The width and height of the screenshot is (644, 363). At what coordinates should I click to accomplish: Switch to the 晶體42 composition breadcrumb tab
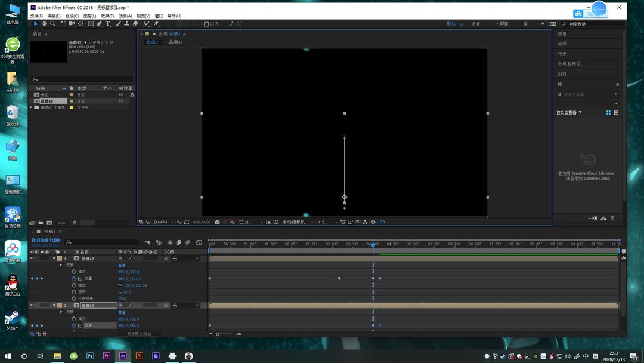tap(175, 42)
